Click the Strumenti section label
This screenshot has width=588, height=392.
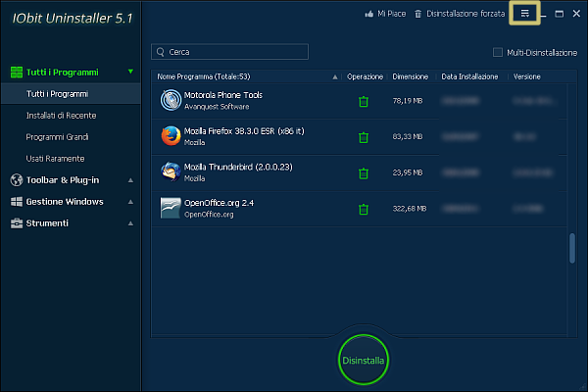click(x=47, y=223)
